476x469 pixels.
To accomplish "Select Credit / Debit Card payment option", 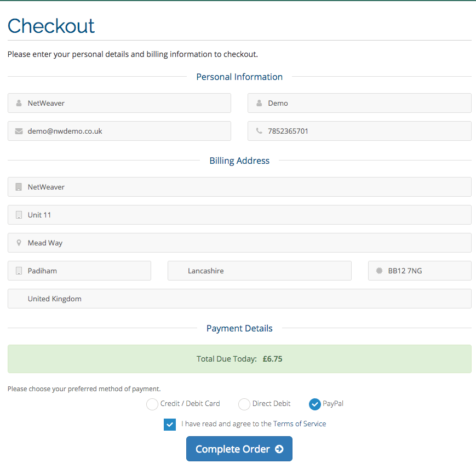I will (x=152, y=404).
